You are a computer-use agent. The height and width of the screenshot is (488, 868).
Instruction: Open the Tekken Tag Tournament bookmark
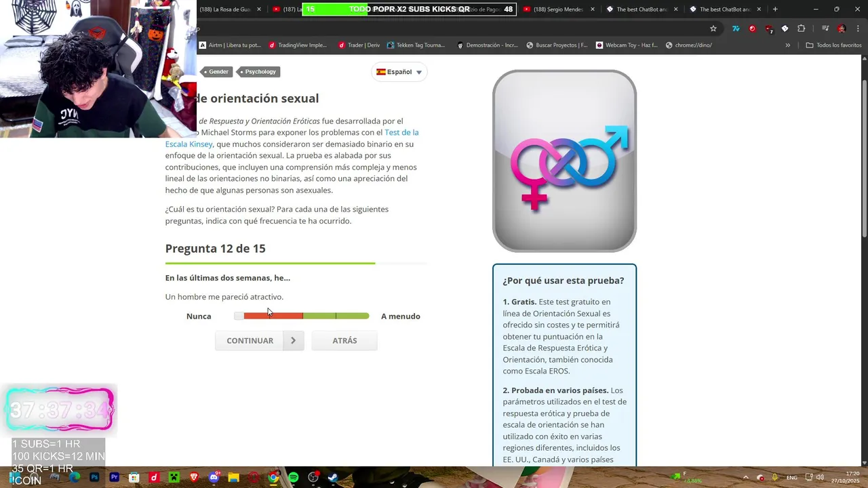click(416, 45)
